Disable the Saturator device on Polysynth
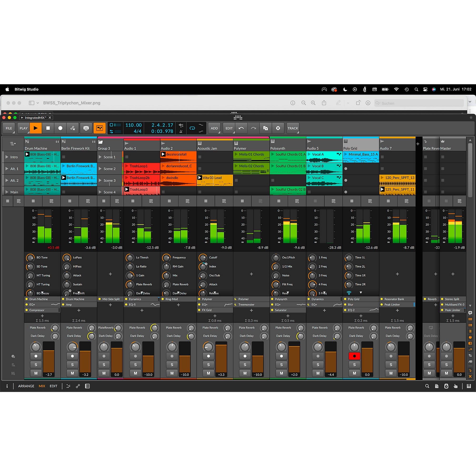This screenshot has height=476, width=476. (x=272, y=310)
